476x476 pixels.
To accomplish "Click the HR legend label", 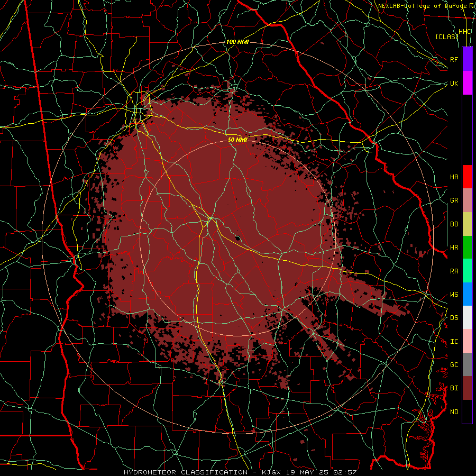I will point(454,248).
